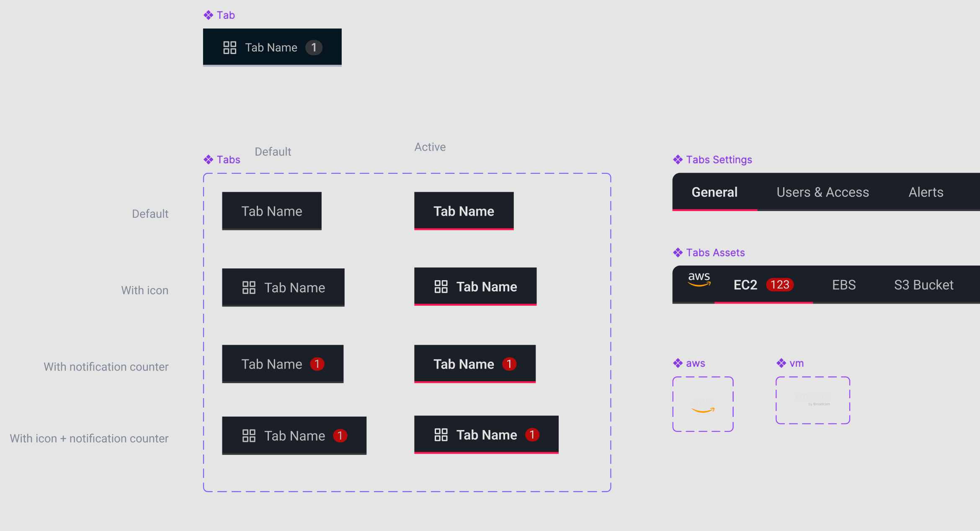Switch to the Users & Access tab

823,192
